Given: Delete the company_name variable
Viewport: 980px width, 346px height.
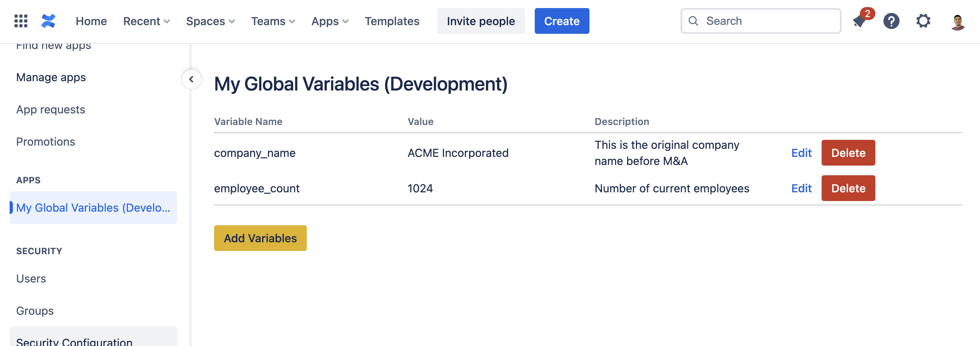Looking at the screenshot, I should coord(848,153).
